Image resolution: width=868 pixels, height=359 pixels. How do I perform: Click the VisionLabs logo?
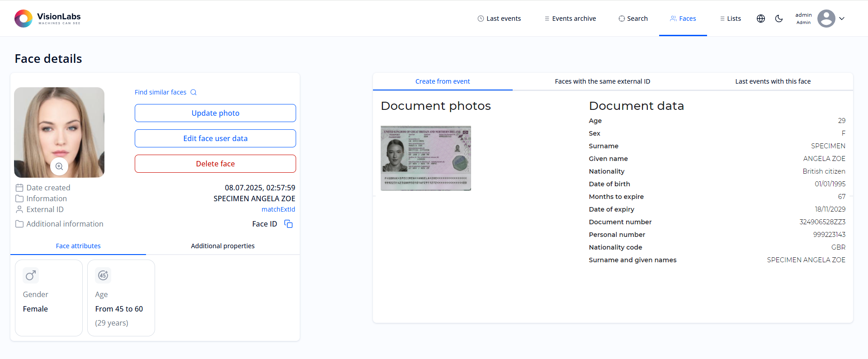[x=47, y=19]
